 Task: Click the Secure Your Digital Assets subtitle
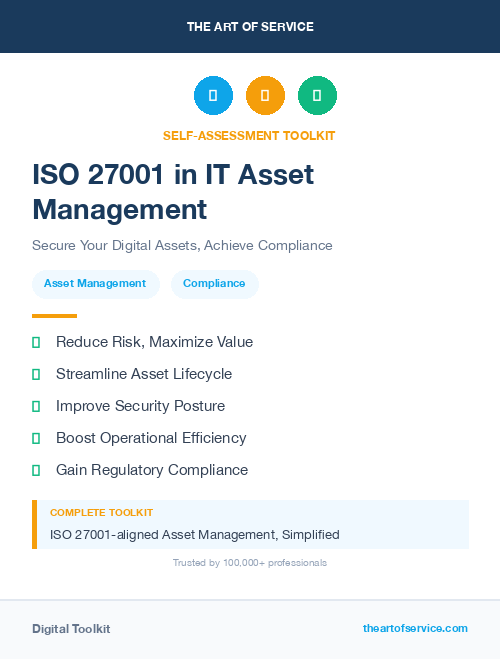tap(182, 245)
